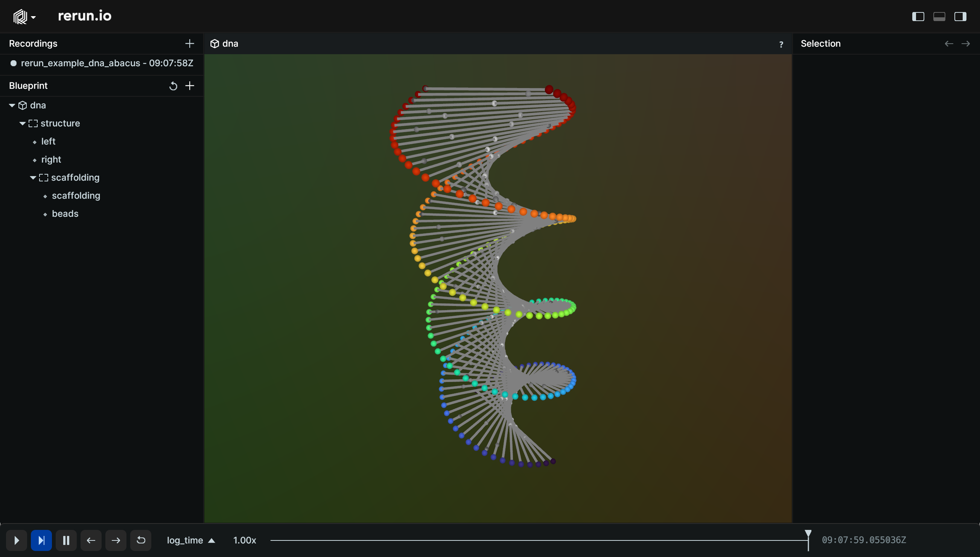Step forward one time step
Viewport: 980px width, 557px height.
pos(116,540)
